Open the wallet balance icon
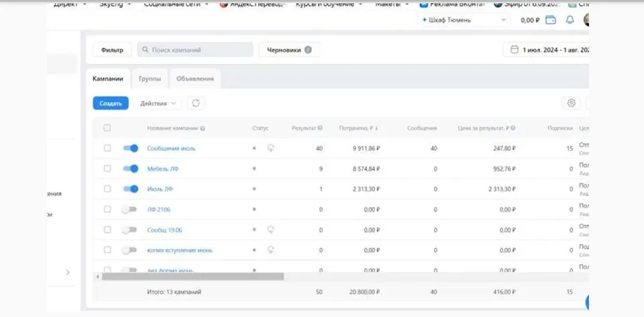 click(x=550, y=20)
